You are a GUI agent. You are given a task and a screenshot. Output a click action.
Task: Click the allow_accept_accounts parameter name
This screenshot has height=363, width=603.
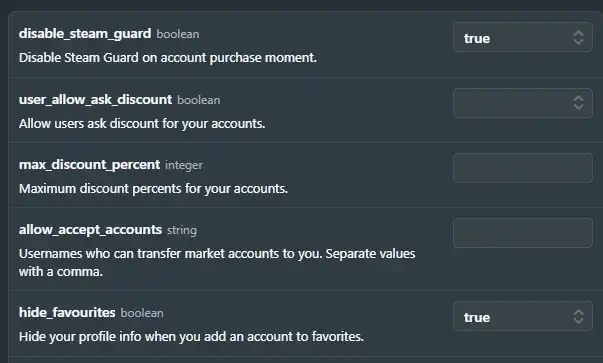click(90, 230)
